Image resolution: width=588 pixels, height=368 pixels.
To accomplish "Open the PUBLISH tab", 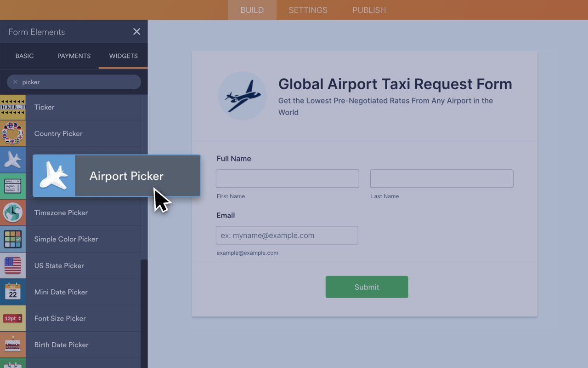I will [369, 10].
